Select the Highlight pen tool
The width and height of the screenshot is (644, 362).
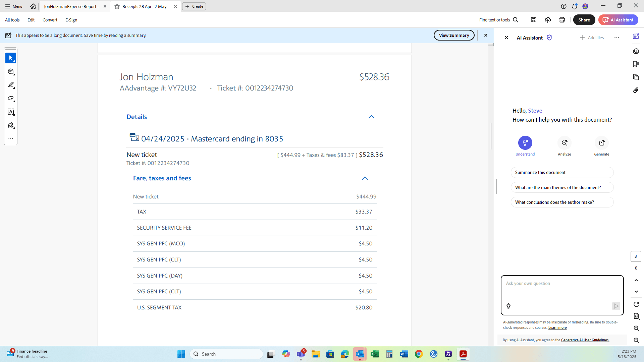click(x=11, y=85)
